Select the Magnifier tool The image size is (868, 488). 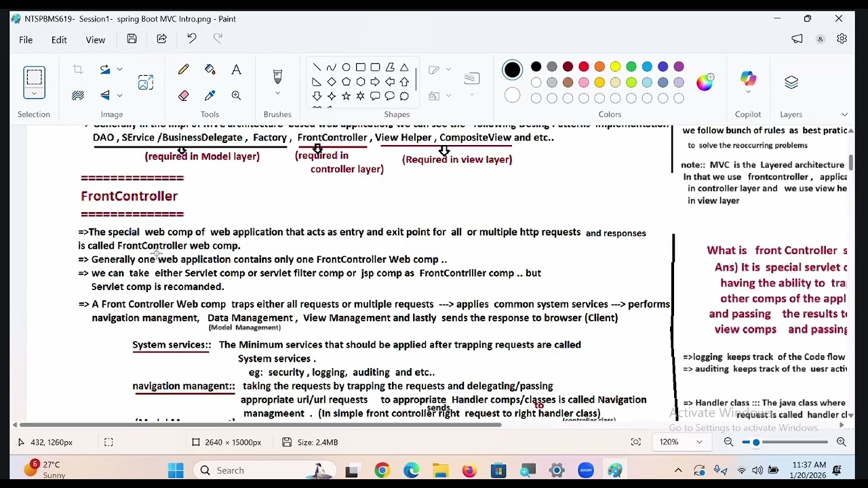coord(236,96)
